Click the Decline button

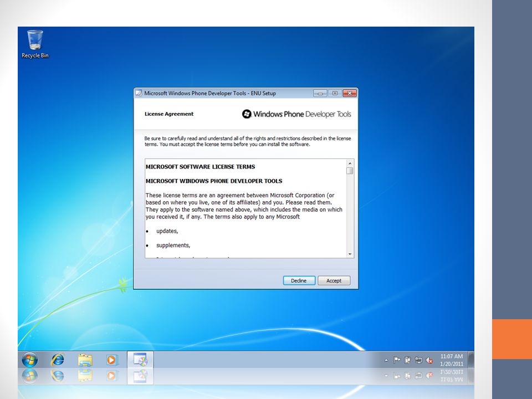[x=299, y=280]
